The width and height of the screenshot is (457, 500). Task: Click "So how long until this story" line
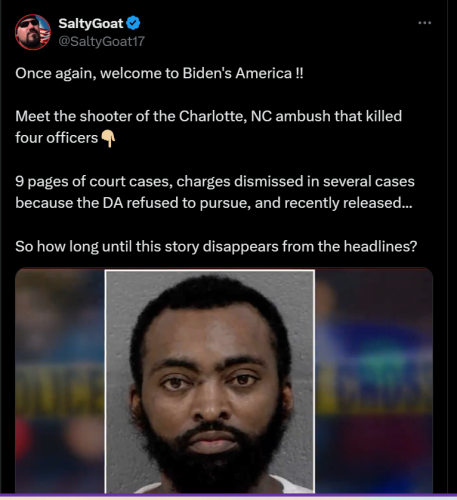click(216, 246)
